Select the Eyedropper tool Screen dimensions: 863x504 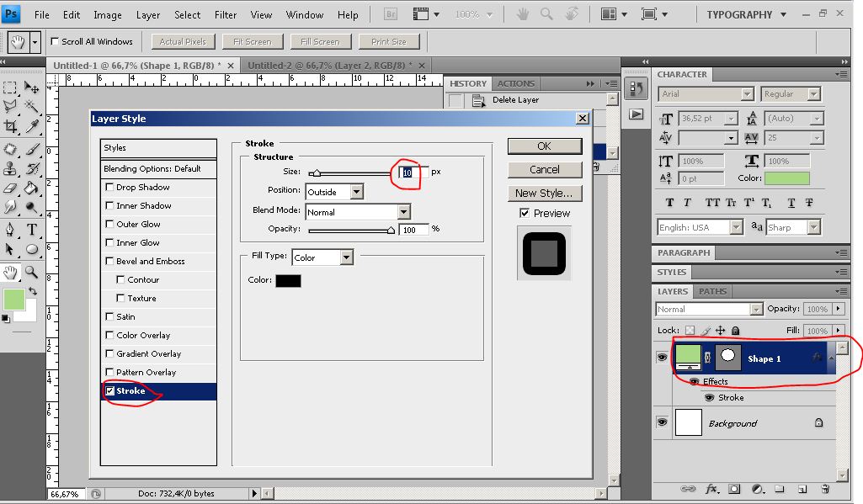coord(32,126)
